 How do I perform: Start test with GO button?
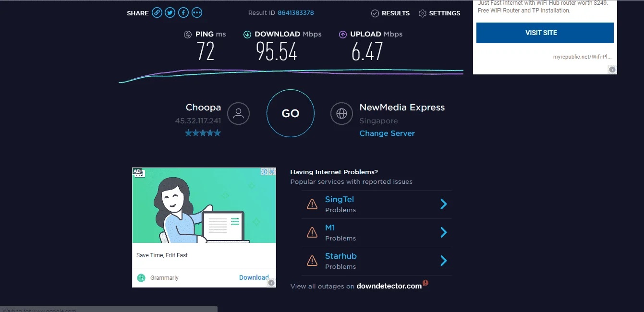click(291, 113)
